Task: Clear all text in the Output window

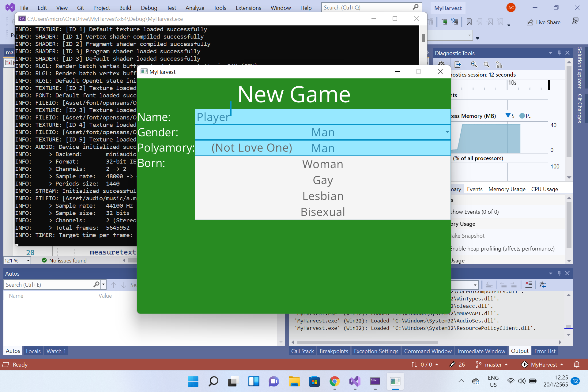Action: [528, 285]
